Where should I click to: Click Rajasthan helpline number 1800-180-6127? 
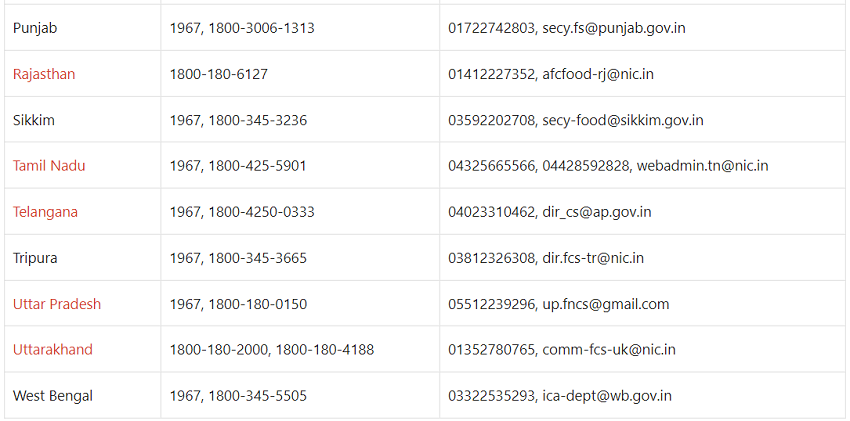coord(219,74)
